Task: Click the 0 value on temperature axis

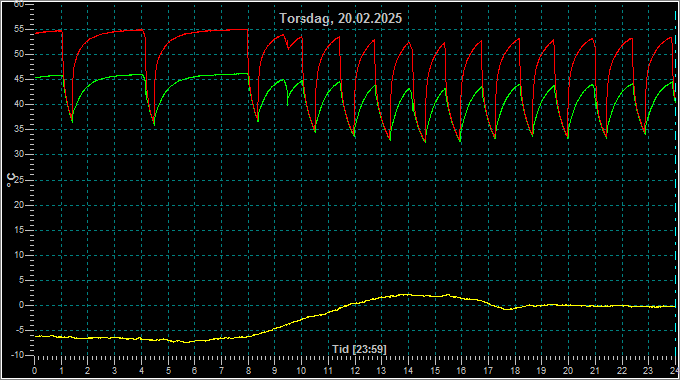Action: click(x=21, y=305)
